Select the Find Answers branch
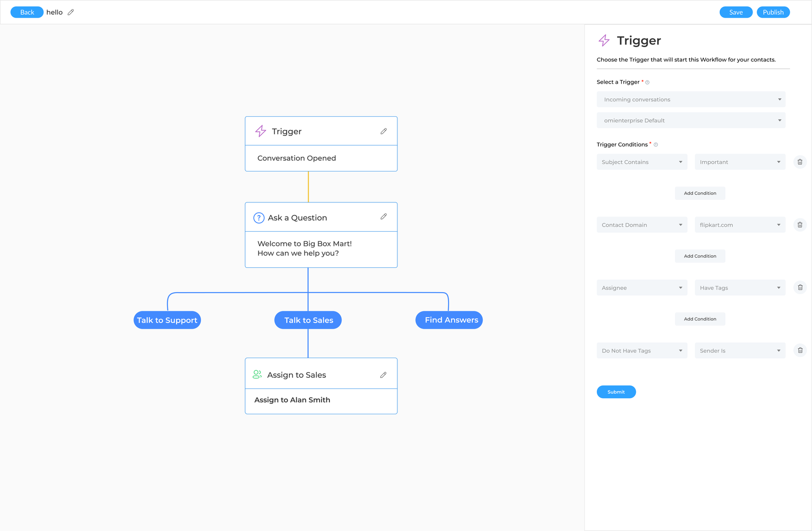 click(449, 320)
